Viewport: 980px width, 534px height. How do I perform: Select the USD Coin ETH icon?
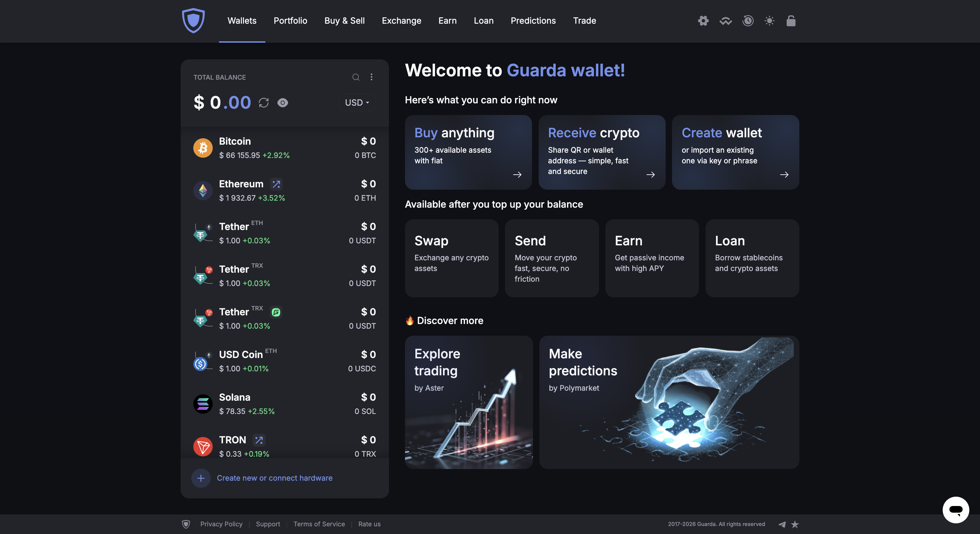coord(202,361)
